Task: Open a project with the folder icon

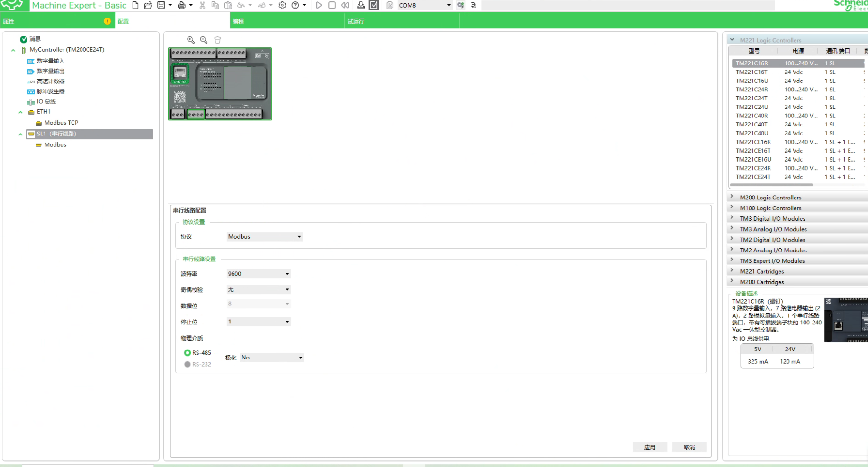Action: click(148, 5)
